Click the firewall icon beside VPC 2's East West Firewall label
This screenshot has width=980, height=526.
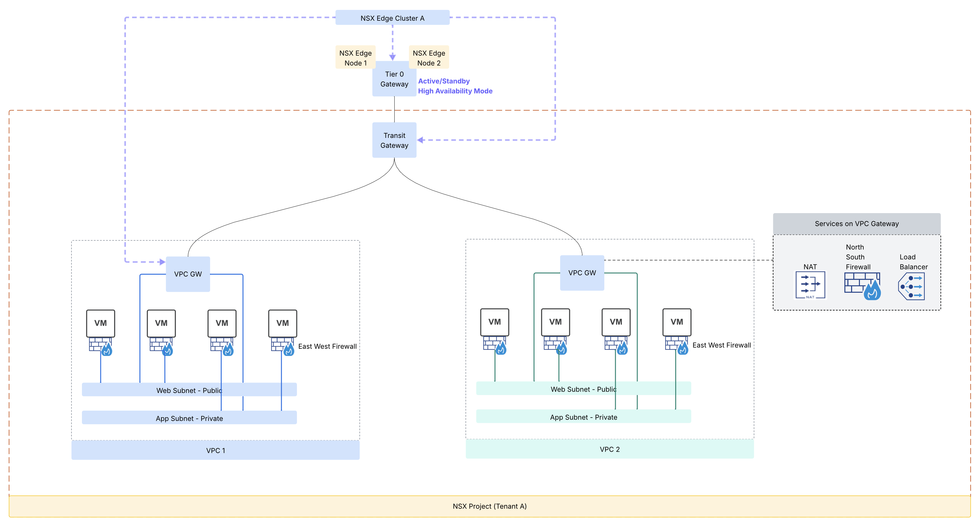(677, 345)
